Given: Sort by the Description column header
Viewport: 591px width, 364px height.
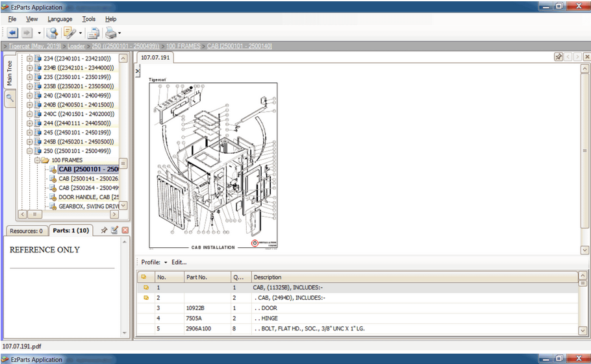Looking at the screenshot, I should point(414,277).
